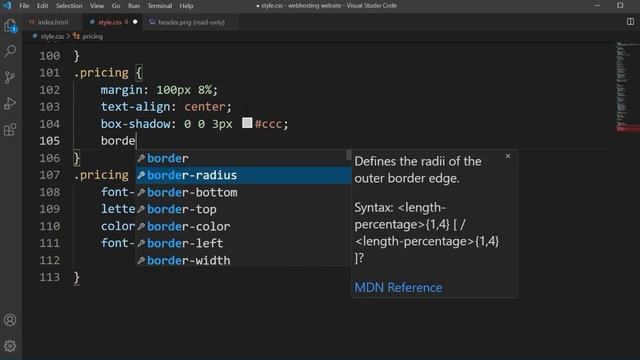
Task: Click line number 113
Action: click(50, 277)
